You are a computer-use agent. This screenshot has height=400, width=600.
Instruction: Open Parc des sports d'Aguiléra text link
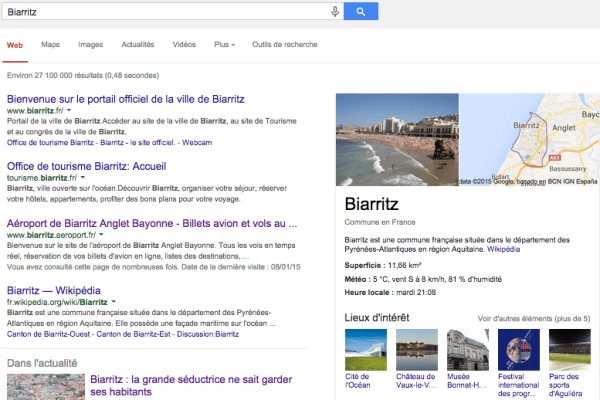566,385
